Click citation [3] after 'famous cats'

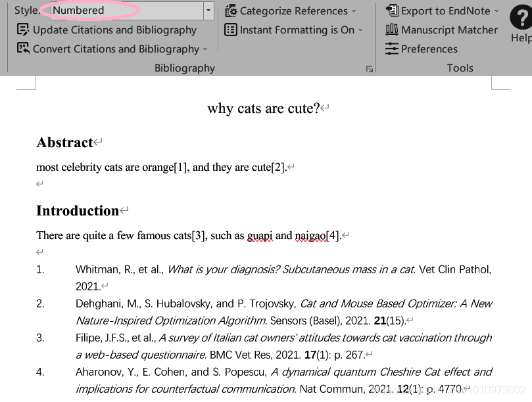point(199,235)
